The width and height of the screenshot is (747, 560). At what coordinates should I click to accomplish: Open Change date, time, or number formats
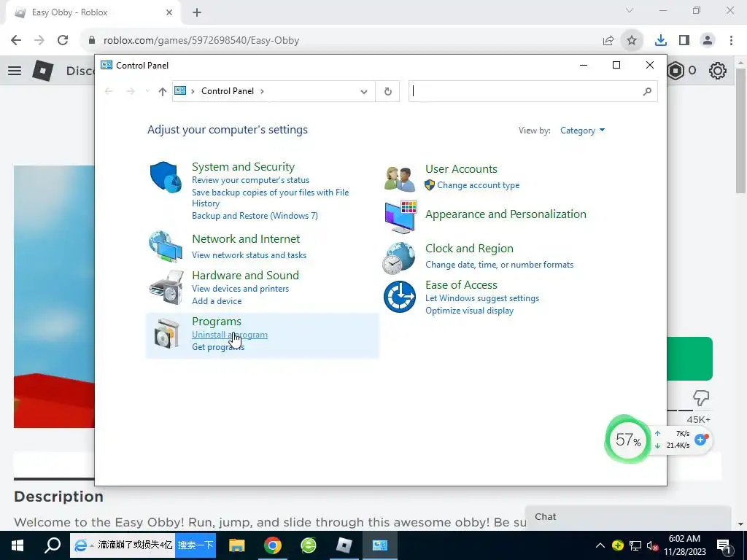click(x=499, y=265)
